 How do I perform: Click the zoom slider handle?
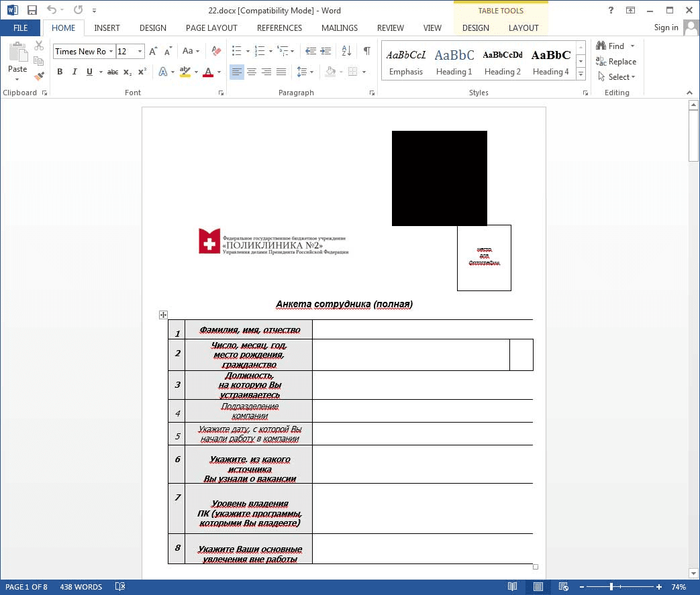pyautogui.click(x=611, y=587)
